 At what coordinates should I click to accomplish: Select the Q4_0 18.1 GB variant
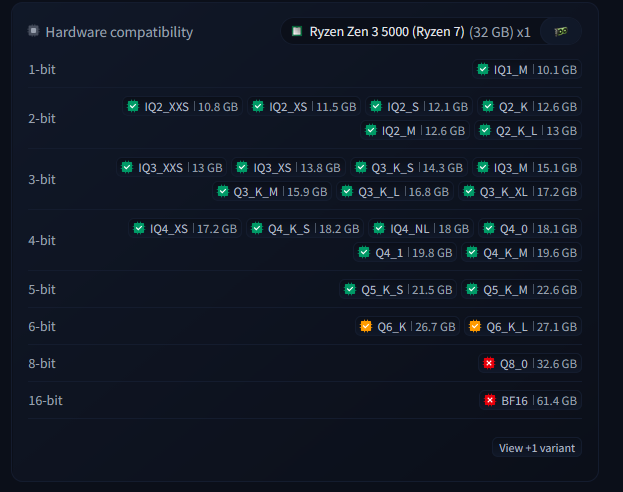coord(530,229)
